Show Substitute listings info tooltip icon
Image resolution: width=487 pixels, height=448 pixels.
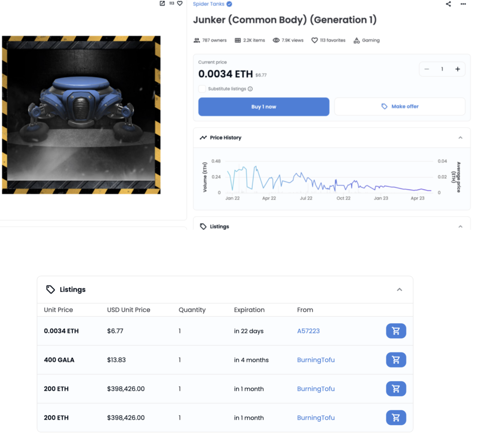(250, 89)
